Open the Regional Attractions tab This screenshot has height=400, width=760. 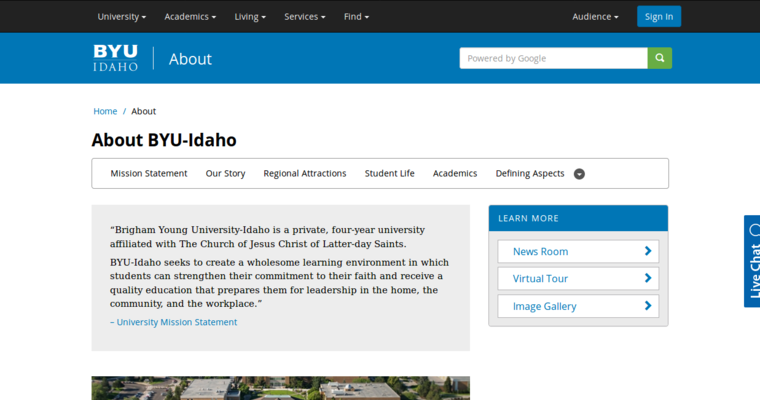coord(305,173)
